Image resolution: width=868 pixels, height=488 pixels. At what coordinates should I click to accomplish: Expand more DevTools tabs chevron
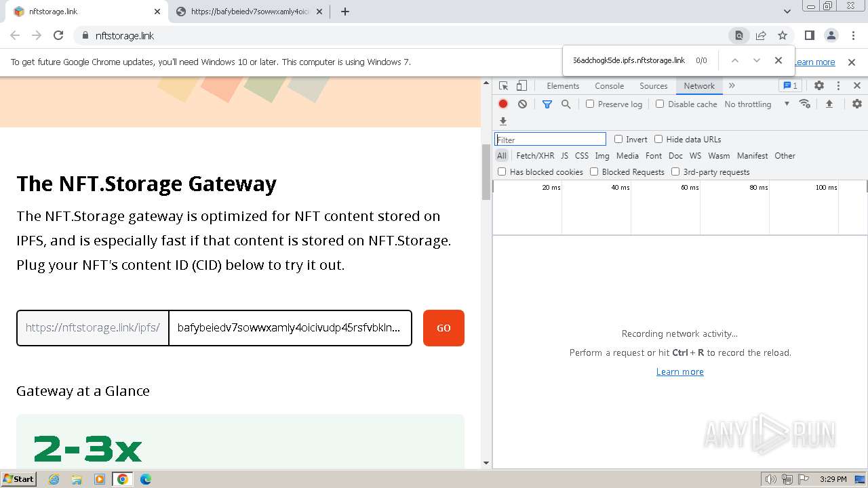(732, 85)
